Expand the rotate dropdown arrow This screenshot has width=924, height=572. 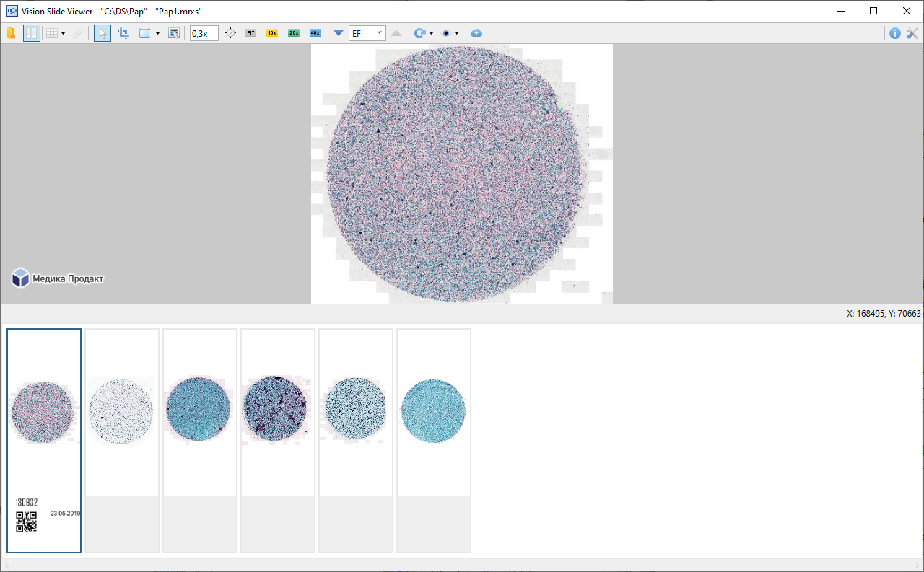point(432,33)
